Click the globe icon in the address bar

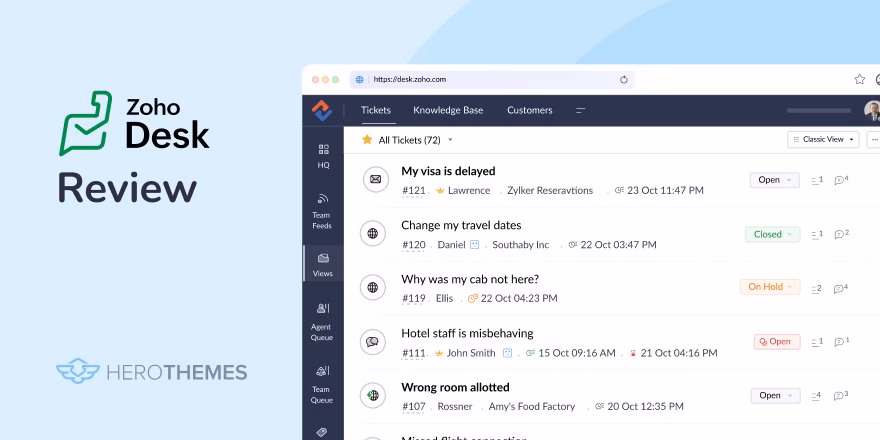click(360, 80)
